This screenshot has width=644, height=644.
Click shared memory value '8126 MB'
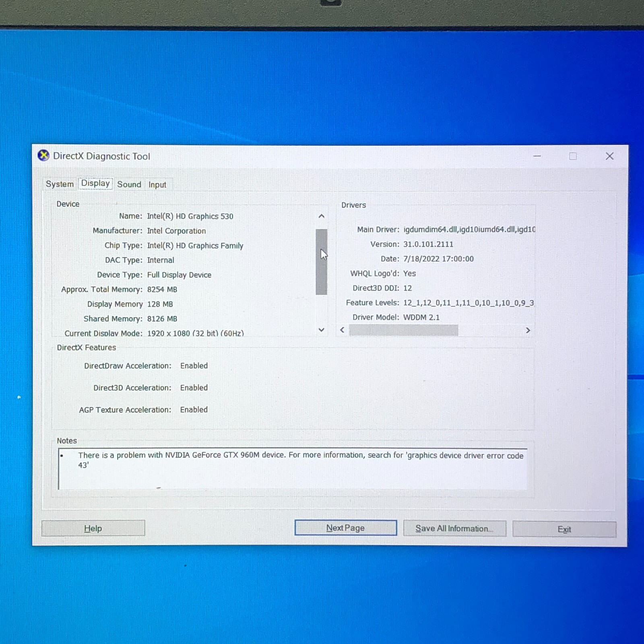click(162, 319)
